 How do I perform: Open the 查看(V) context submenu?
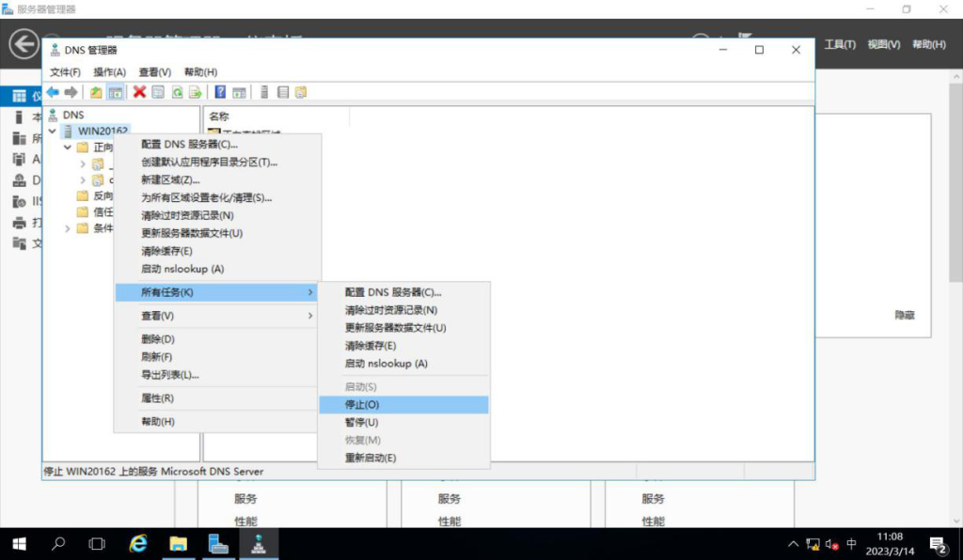click(218, 316)
